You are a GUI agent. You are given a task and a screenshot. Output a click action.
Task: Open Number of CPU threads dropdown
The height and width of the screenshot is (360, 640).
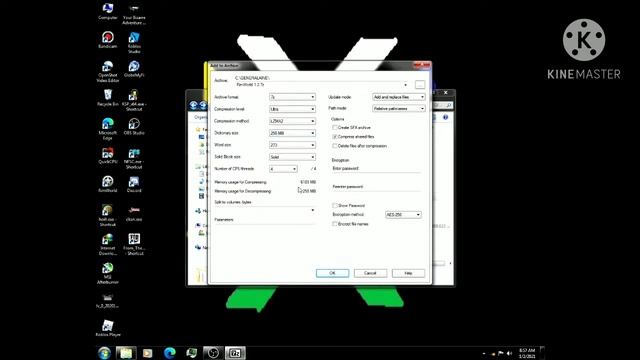pyautogui.click(x=283, y=169)
